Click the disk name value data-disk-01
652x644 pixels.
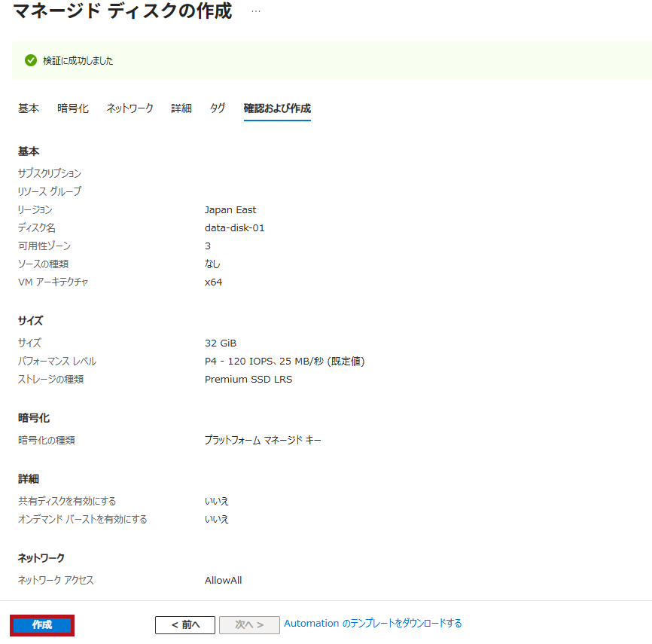234,228
